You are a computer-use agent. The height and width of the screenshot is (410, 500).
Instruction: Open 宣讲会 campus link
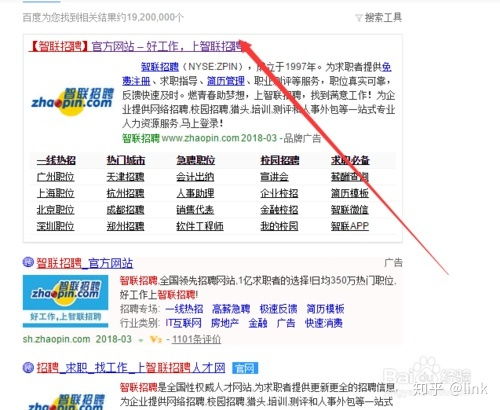click(x=275, y=177)
